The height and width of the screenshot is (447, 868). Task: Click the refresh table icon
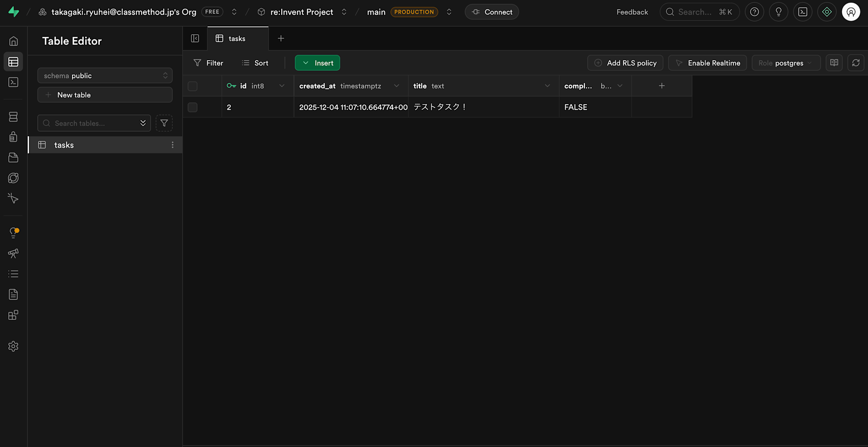(855, 63)
